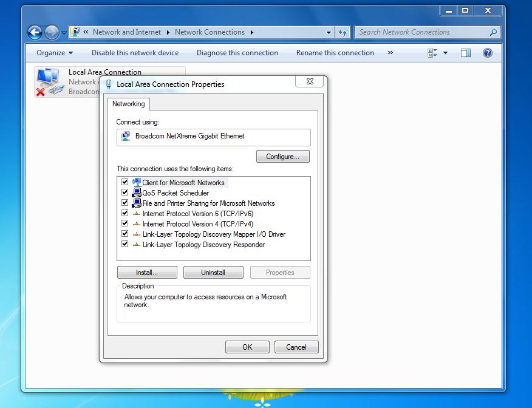Select the Network Connections breadcrumb
This screenshot has width=532, height=408.
click(x=210, y=32)
